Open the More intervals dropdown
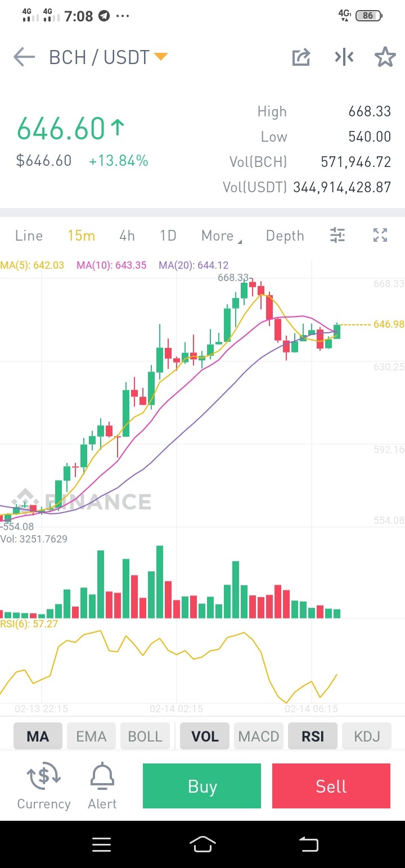 click(x=221, y=236)
